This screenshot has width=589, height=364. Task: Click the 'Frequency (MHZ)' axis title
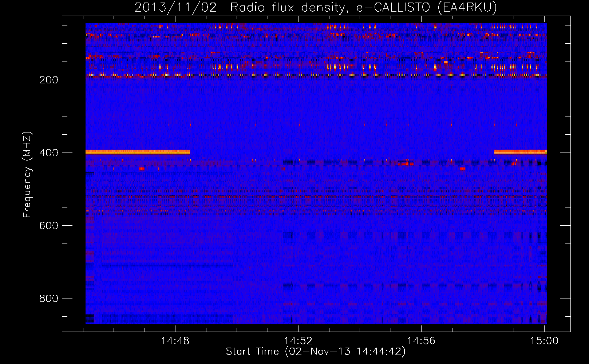click(x=27, y=175)
